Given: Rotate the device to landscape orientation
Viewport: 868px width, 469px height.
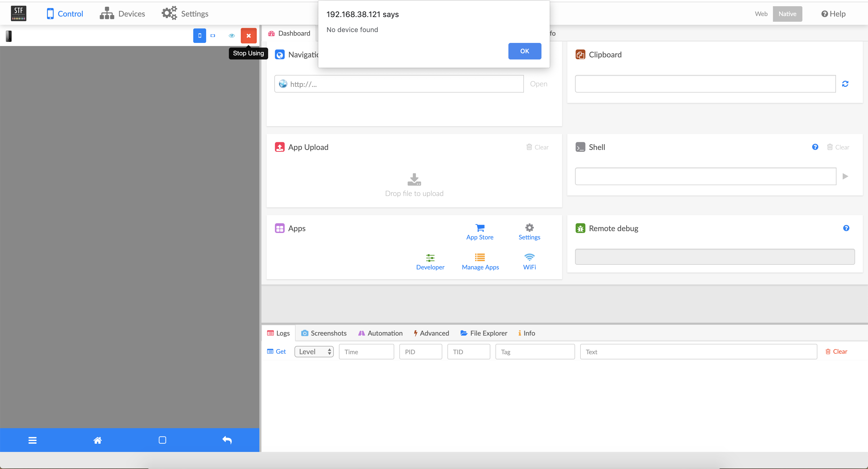Looking at the screenshot, I should [x=213, y=35].
